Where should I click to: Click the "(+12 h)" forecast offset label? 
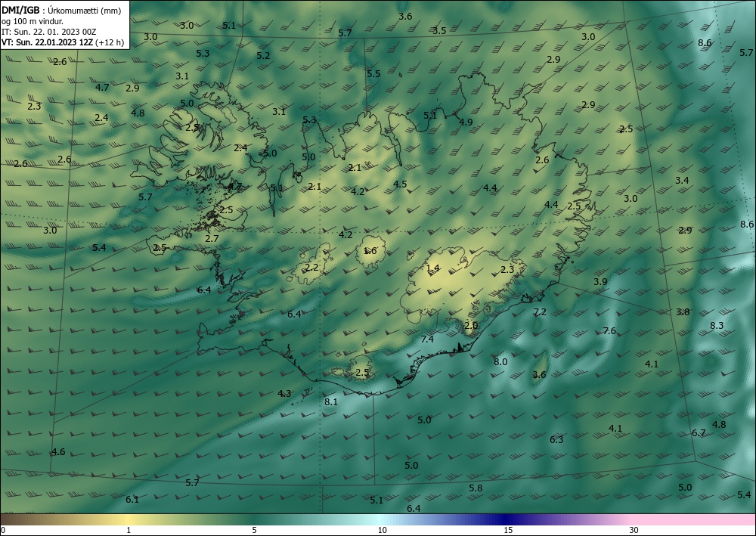click(110, 42)
